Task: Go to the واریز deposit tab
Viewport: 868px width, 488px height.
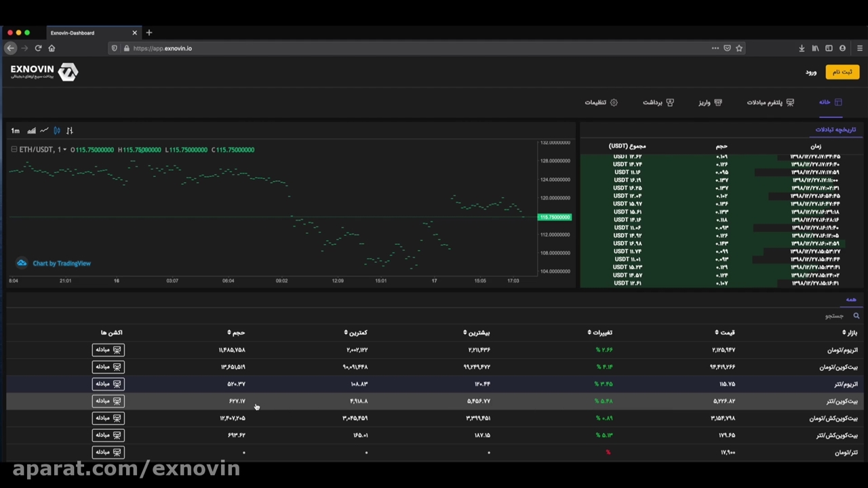Action: point(710,102)
